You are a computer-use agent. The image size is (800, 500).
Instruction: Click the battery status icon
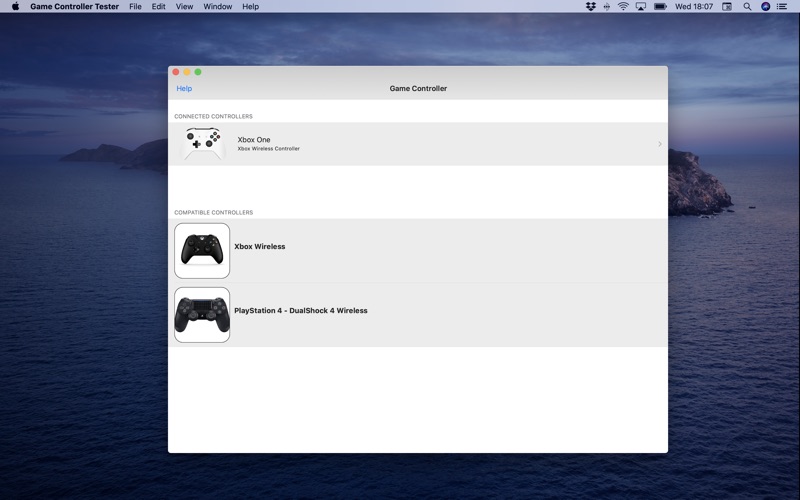pyautogui.click(x=660, y=6)
